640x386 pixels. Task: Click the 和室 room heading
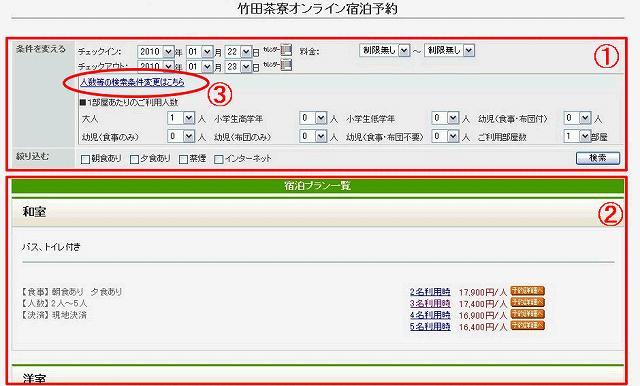[34, 212]
